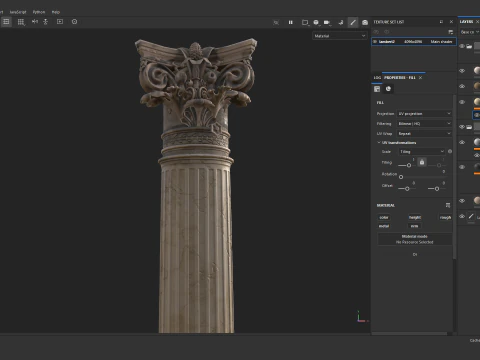Open the Material viewport channel dropdown

339,36
